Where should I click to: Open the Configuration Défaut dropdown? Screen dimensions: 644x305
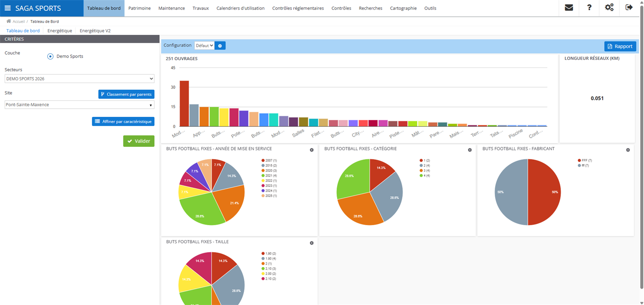click(x=204, y=46)
